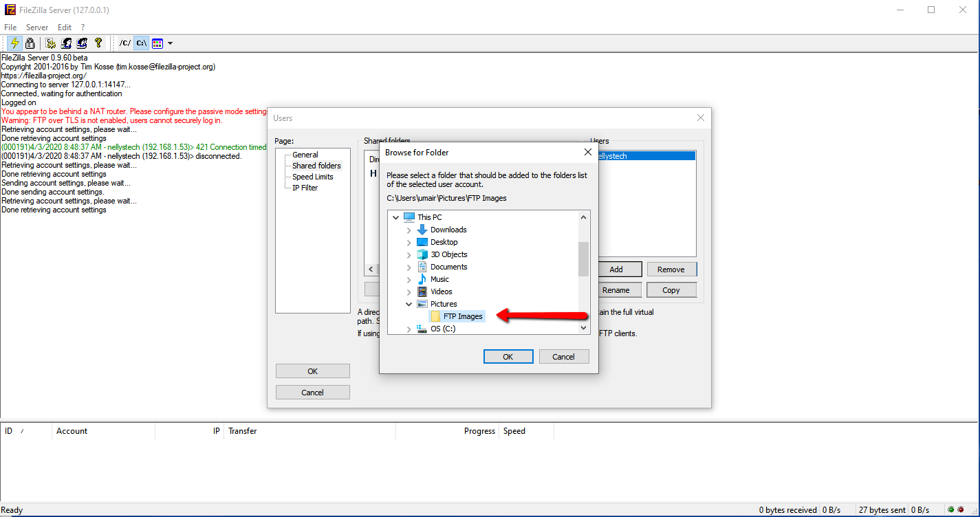This screenshot has width=980, height=517.
Task: Open the File menu
Action: [10, 27]
